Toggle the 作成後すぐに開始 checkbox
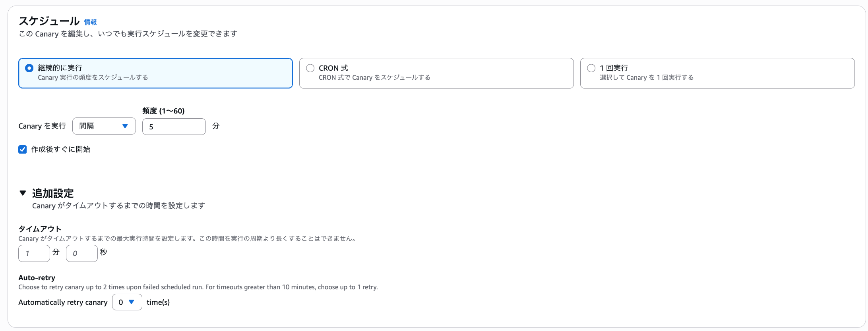This screenshot has width=868, height=331. (x=23, y=150)
